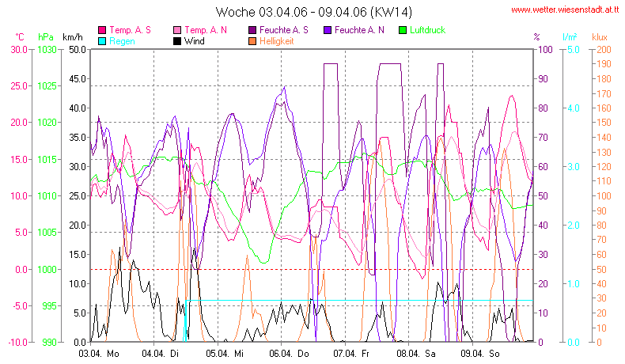Select the 'Feuchte A. N' legend label
Viewport: 625px width, 364px height.
click(359, 30)
